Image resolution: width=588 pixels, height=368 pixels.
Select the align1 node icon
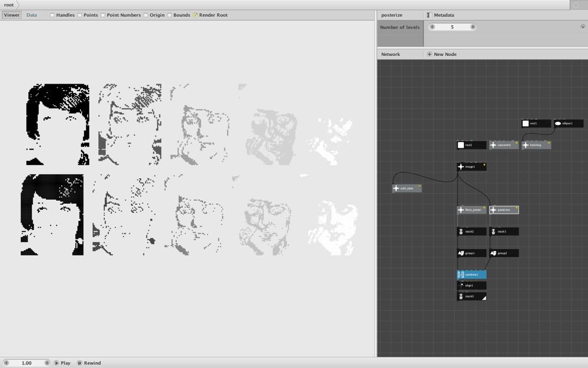pos(461,286)
